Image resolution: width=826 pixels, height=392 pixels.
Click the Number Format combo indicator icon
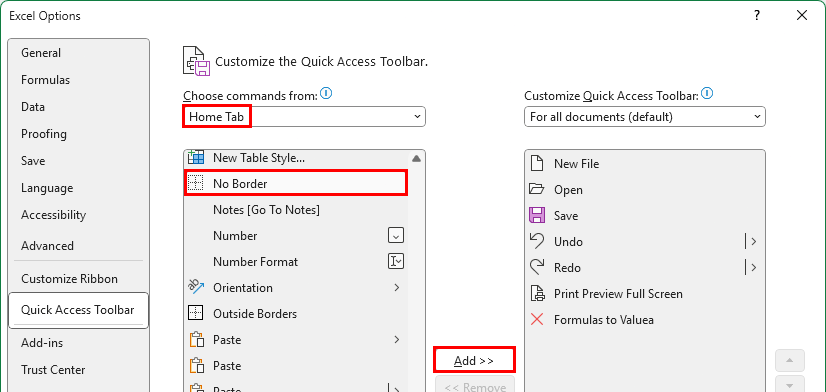click(x=396, y=261)
